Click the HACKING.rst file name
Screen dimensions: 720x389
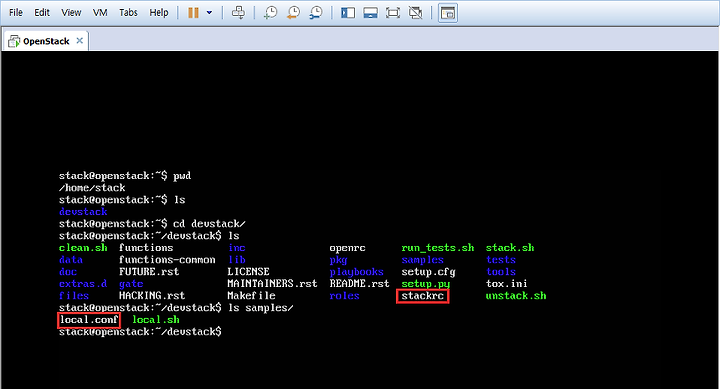coord(152,296)
